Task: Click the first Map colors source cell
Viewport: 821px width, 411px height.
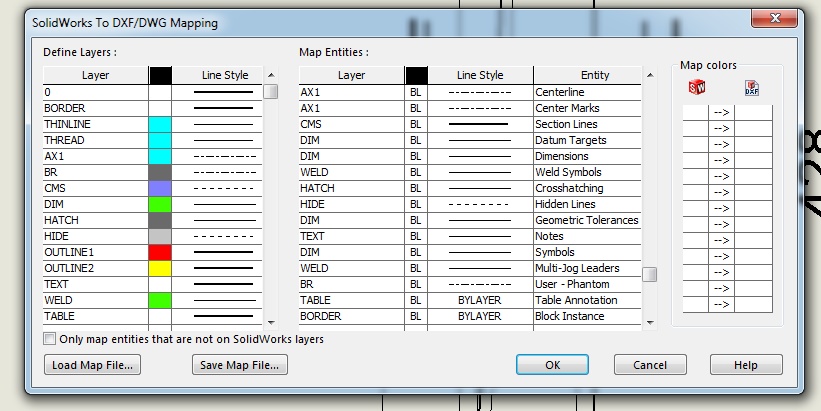Action: tap(695, 113)
